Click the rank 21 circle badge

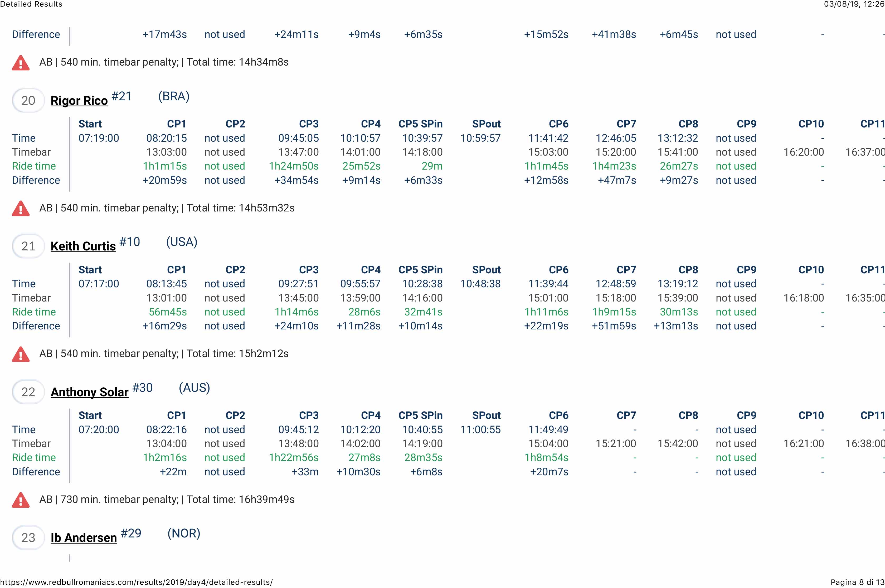click(x=28, y=246)
